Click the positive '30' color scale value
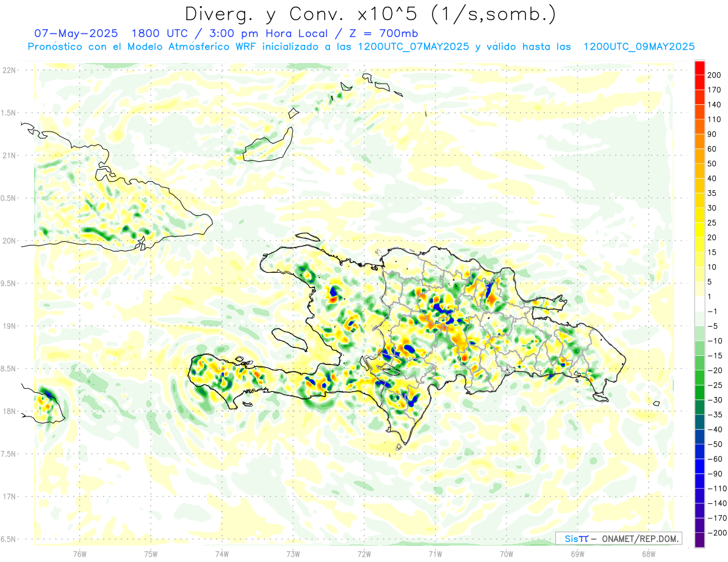Viewport: 728px width, 562px height. coord(712,208)
